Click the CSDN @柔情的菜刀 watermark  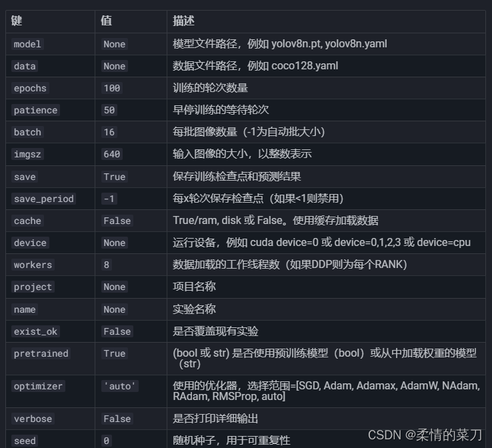tap(425, 435)
